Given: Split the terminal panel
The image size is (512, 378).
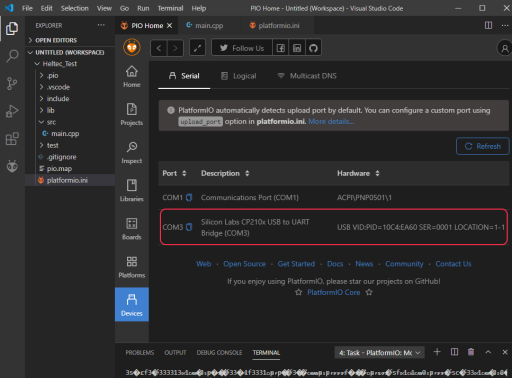Looking at the screenshot, I should 454,352.
